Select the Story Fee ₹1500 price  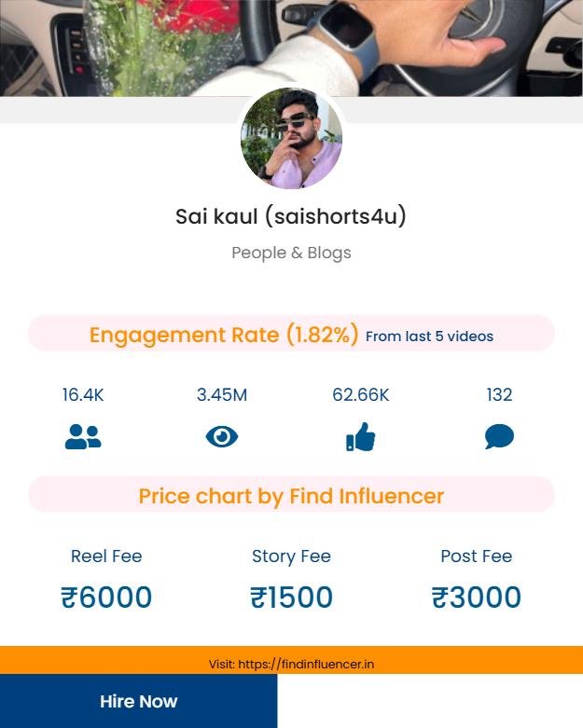pyautogui.click(x=291, y=598)
